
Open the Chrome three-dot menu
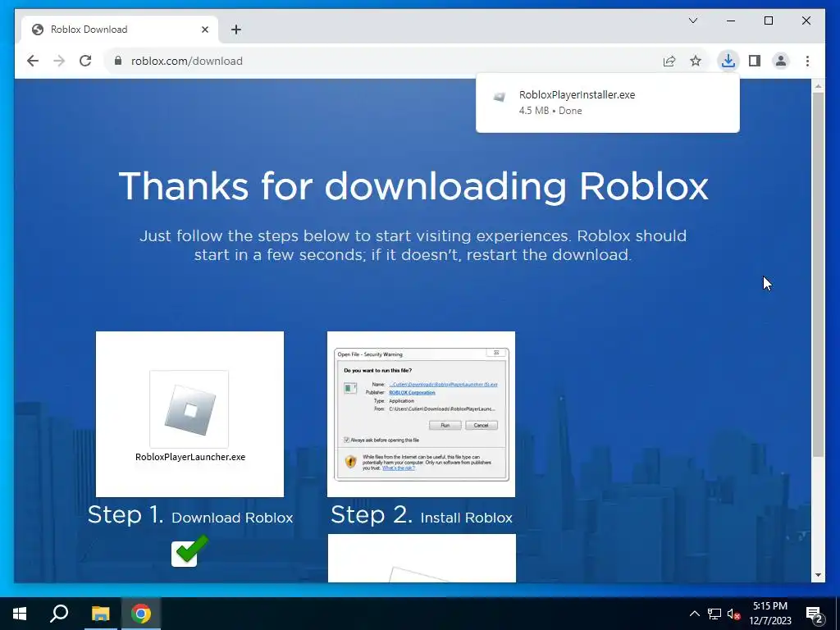tap(807, 61)
